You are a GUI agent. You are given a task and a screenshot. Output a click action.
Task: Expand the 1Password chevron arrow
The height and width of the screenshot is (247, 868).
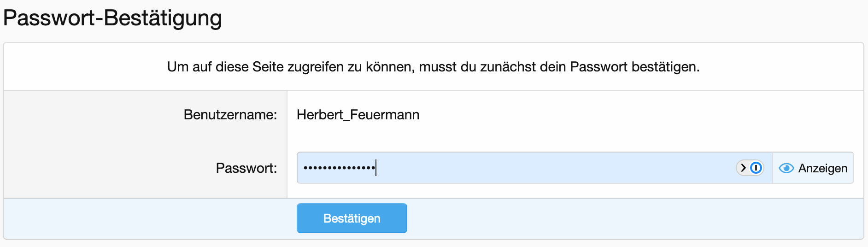(x=743, y=168)
